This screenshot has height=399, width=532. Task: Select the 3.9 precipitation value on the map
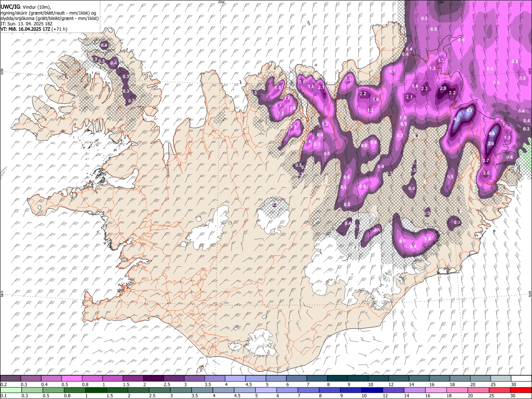490,144
